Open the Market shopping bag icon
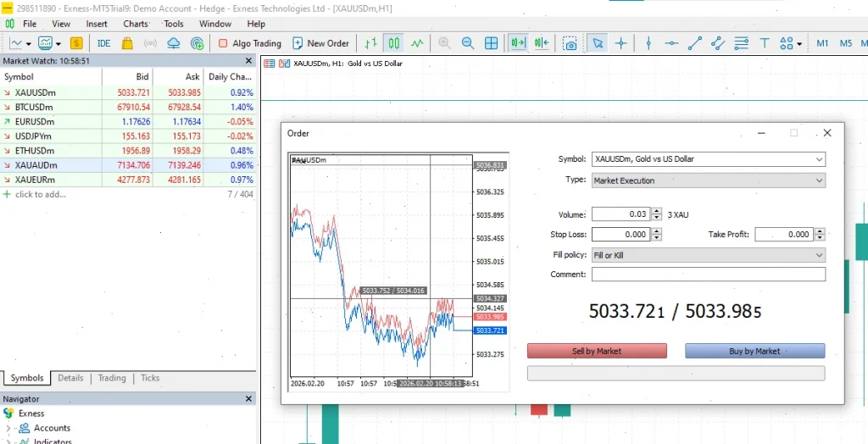Viewport: 868px width, 444px height. (x=127, y=43)
